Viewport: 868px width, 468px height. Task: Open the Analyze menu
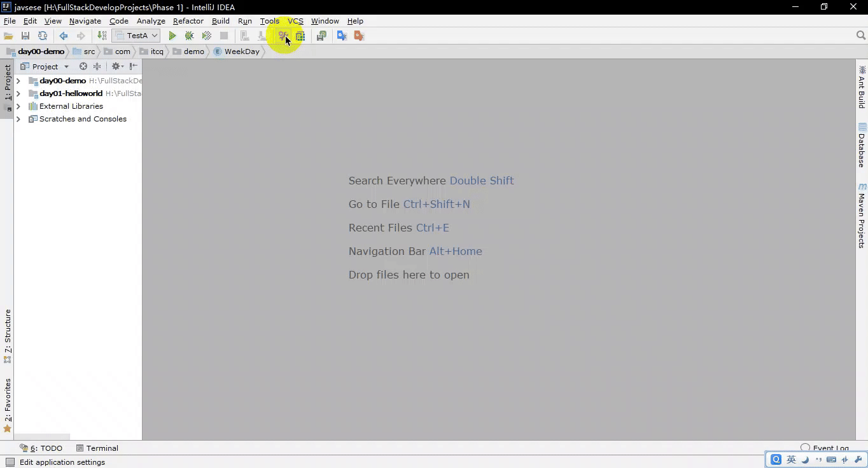151,21
